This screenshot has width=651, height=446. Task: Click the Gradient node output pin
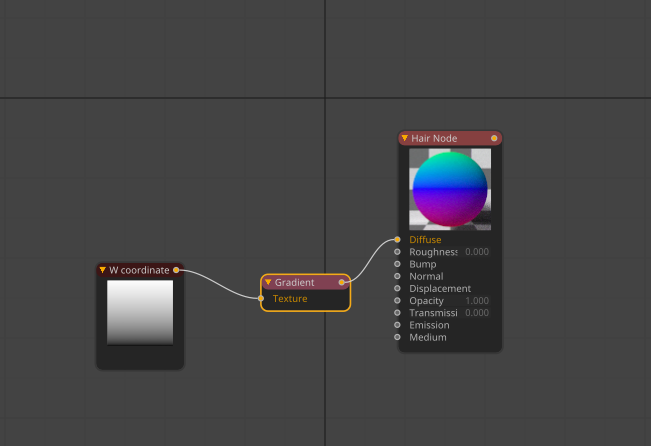click(x=341, y=282)
